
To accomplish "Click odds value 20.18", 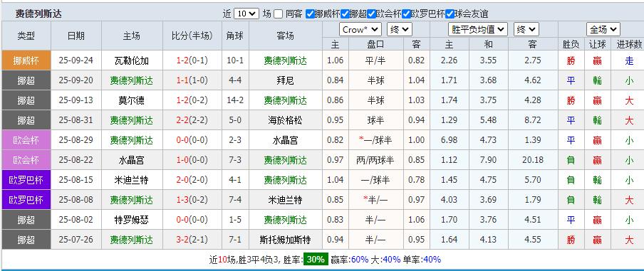I will [x=533, y=160].
